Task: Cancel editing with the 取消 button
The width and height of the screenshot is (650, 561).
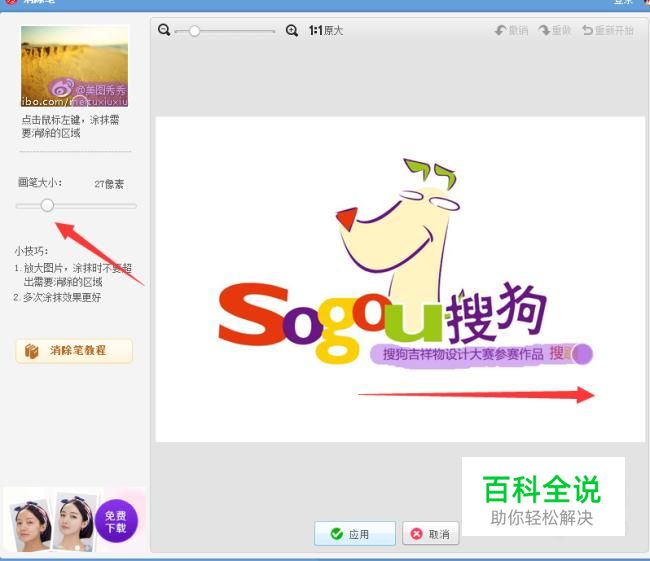Action: [431, 534]
